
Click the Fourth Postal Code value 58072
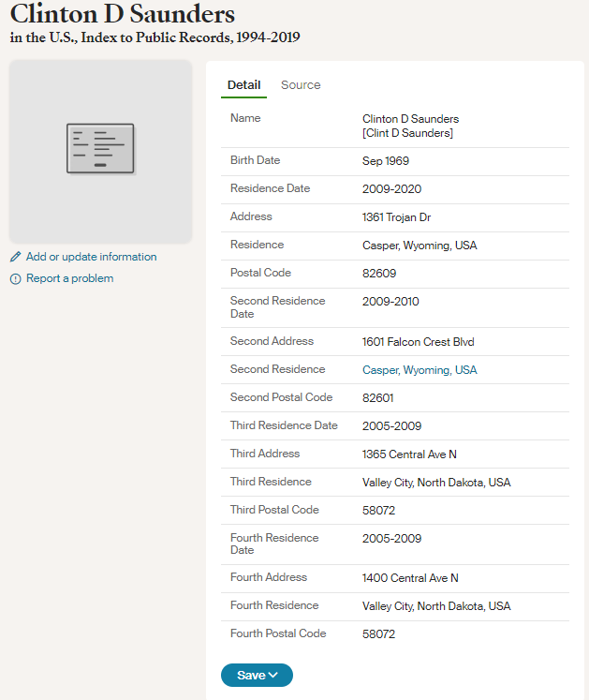[379, 633]
